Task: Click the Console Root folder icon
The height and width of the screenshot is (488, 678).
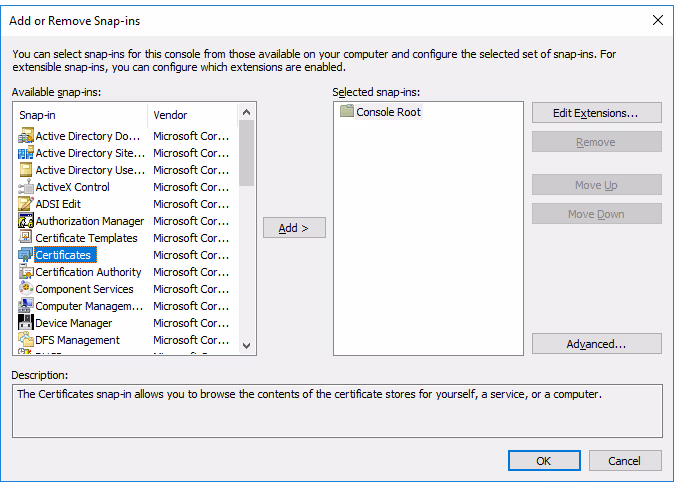Action: 347,112
